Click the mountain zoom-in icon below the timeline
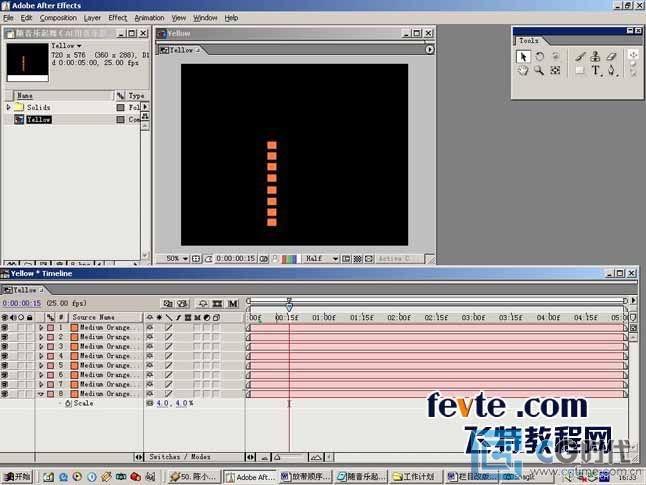 click(x=316, y=457)
